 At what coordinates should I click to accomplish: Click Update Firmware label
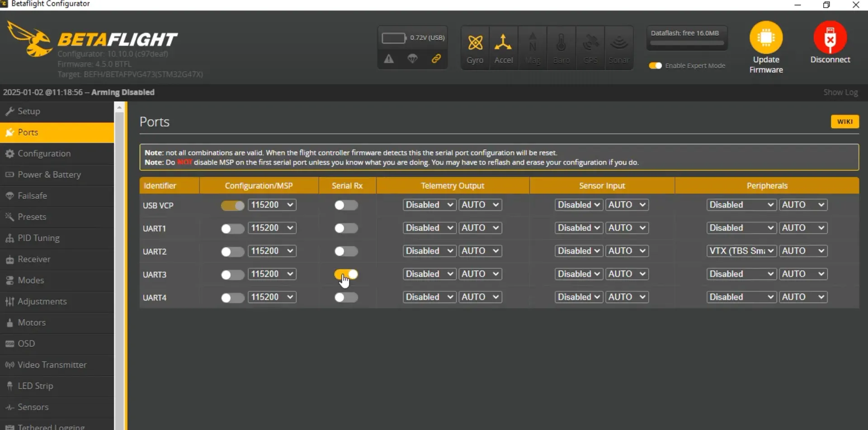tap(766, 65)
